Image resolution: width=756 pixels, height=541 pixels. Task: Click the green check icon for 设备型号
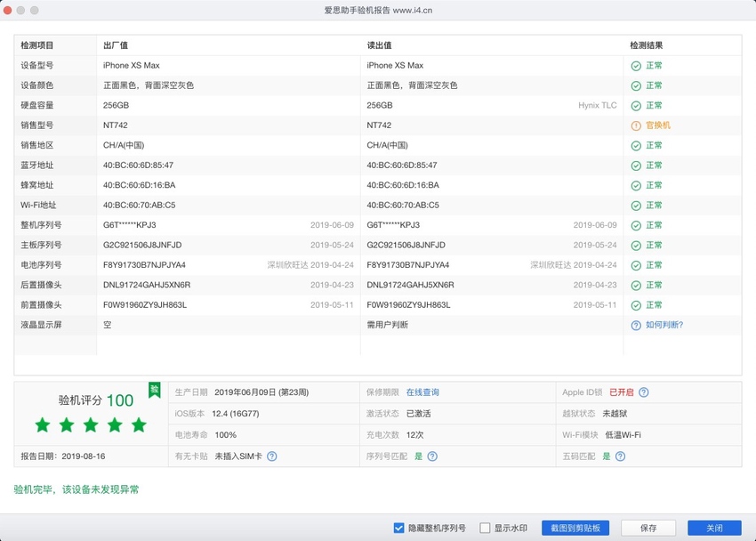[636, 66]
